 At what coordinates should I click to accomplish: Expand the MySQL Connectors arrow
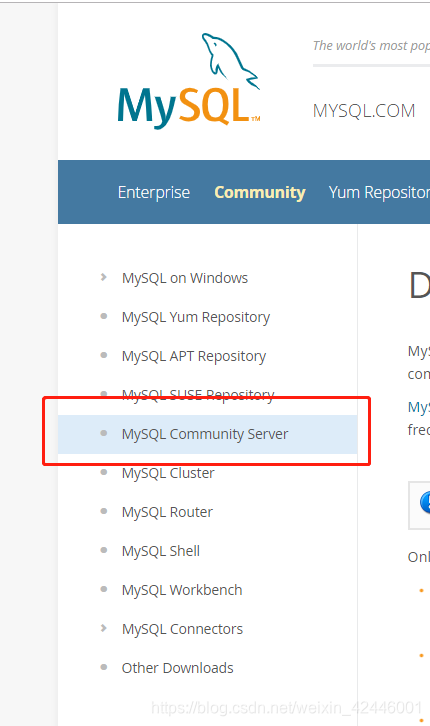pyautogui.click(x=104, y=628)
